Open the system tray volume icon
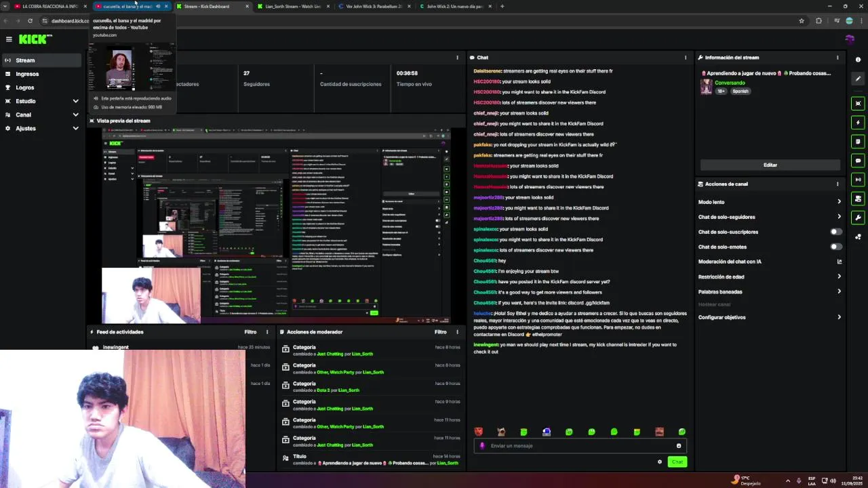This screenshot has width=868, height=488. (x=833, y=481)
